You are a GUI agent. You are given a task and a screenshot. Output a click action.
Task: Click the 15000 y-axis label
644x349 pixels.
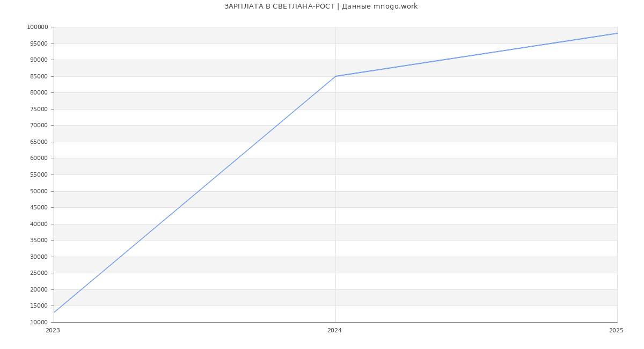[39, 306]
